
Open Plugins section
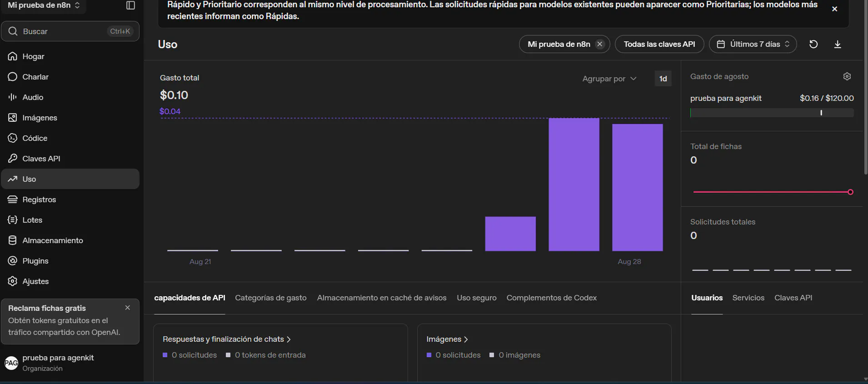coord(70,261)
